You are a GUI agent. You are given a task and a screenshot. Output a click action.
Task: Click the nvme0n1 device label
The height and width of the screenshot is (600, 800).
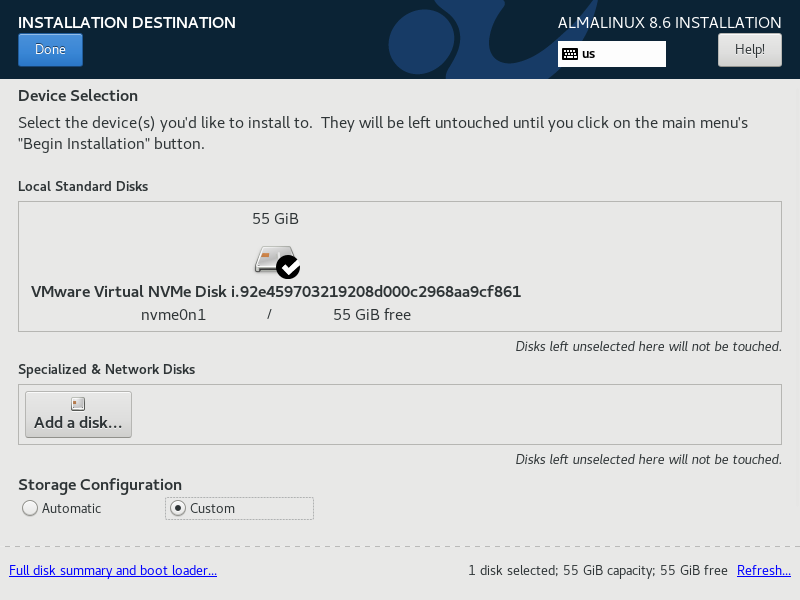[x=173, y=315]
